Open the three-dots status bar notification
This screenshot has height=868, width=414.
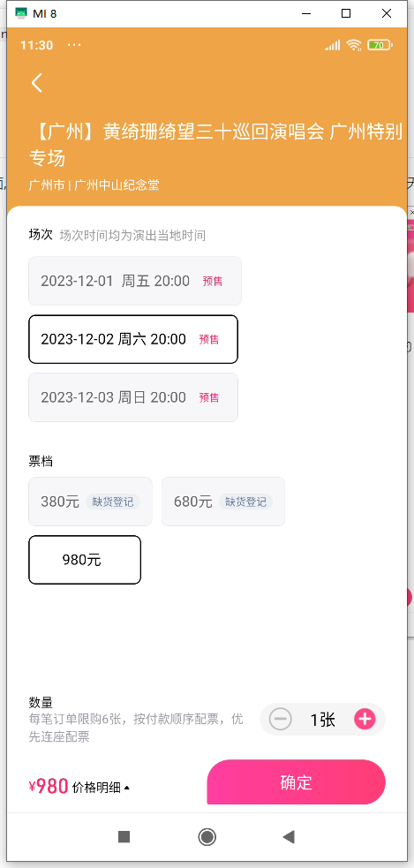click(x=74, y=45)
